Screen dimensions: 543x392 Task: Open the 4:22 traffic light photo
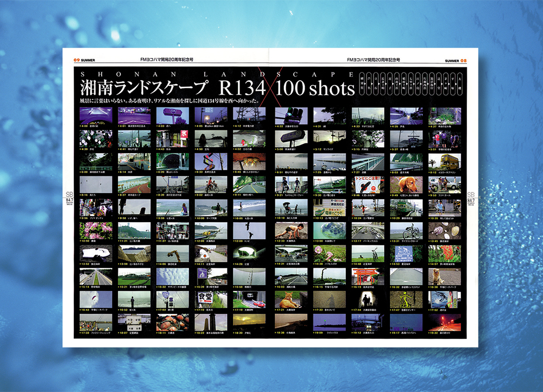tap(291, 115)
